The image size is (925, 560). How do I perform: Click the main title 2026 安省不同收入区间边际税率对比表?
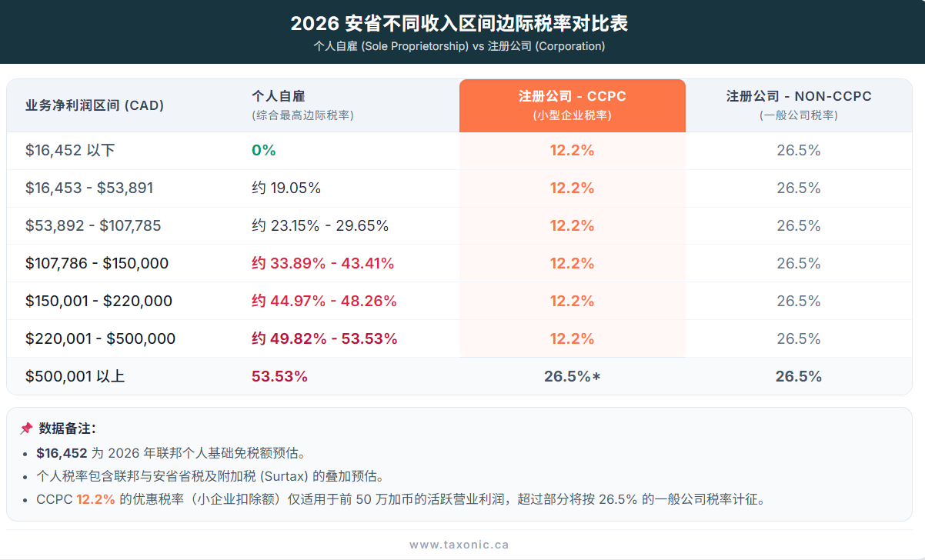[x=459, y=24]
